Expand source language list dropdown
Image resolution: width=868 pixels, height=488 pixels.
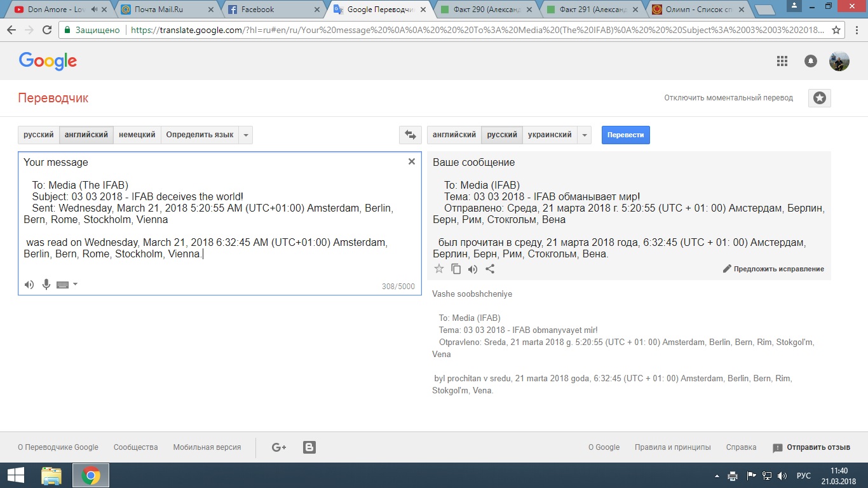[x=246, y=135]
